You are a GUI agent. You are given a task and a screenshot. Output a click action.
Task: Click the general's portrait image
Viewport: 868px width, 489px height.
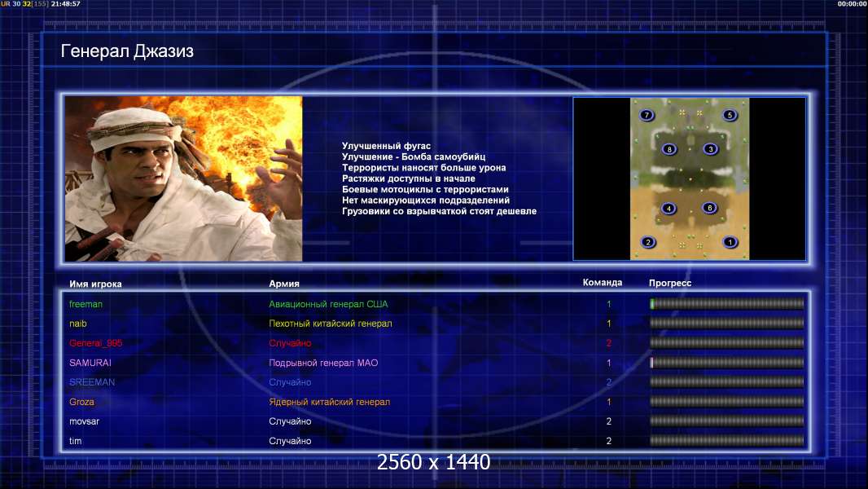(184, 178)
